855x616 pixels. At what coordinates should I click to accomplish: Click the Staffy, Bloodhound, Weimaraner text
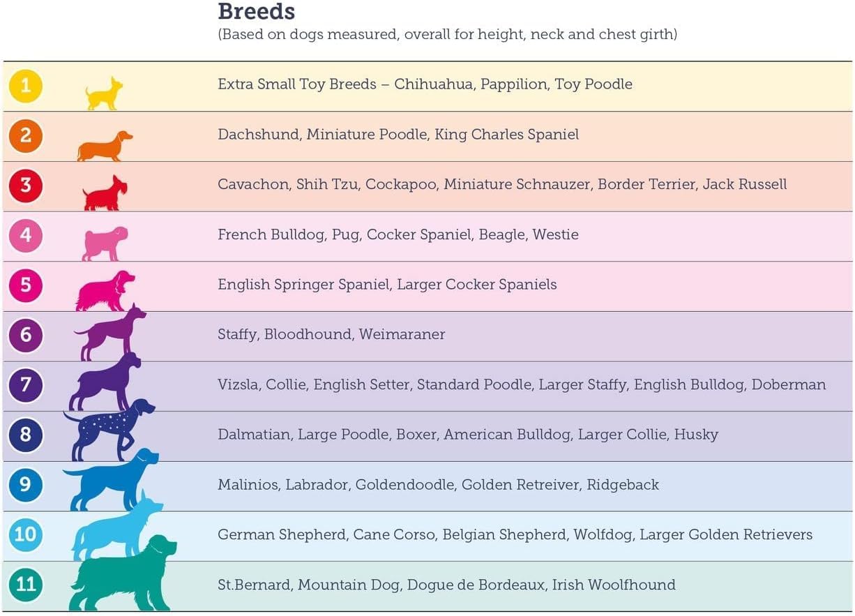pyautogui.click(x=331, y=334)
